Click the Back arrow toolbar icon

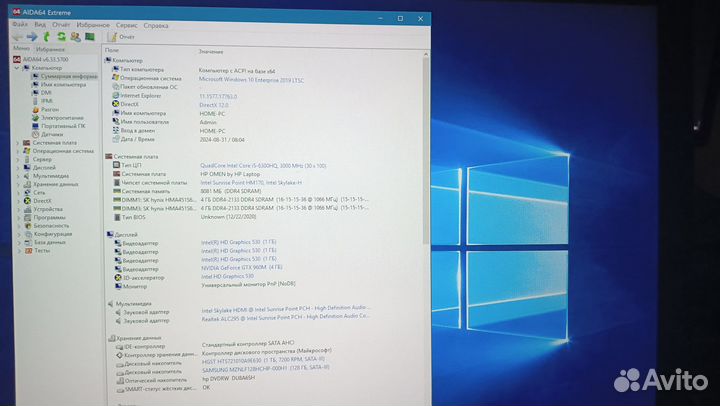point(17,37)
